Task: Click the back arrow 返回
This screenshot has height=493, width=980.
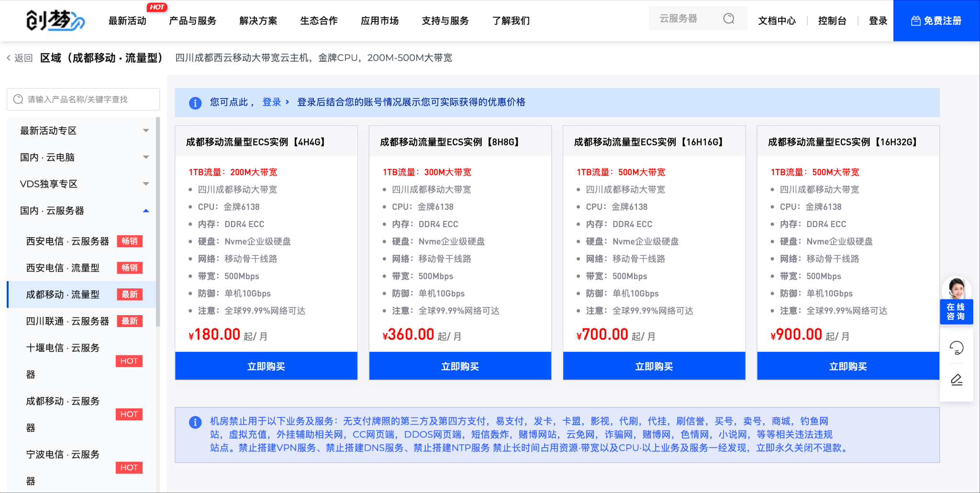Action: pyautogui.click(x=19, y=58)
